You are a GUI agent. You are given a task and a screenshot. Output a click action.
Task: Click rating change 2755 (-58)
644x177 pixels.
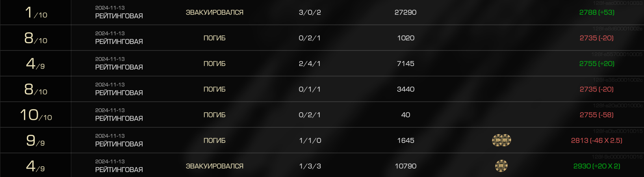(x=597, y=115)
